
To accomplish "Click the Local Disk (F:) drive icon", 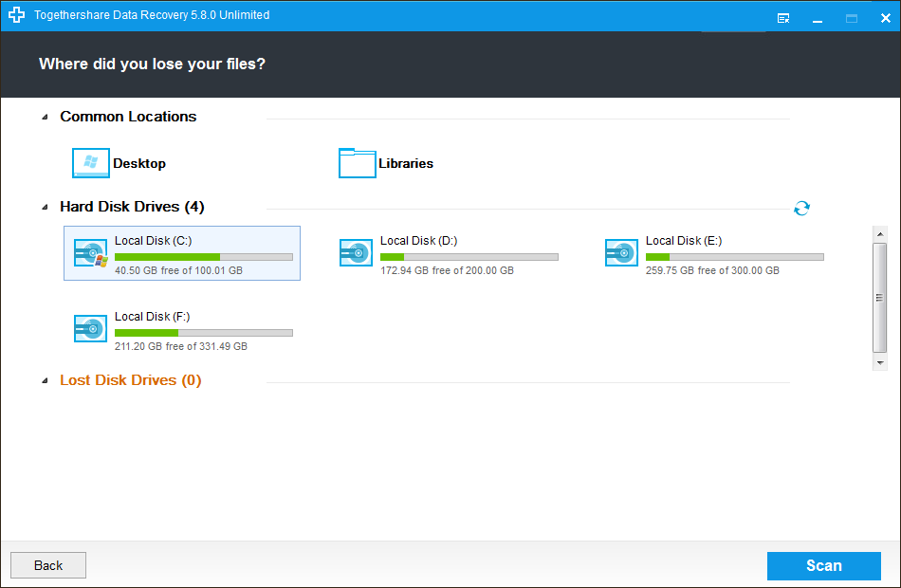I will 91,329.
